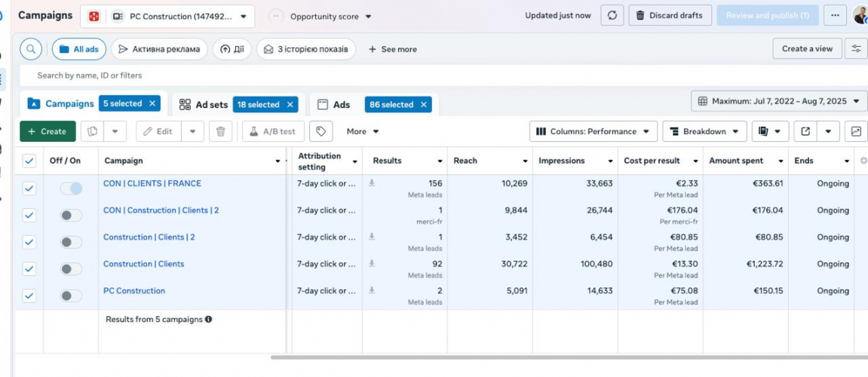Clear the 5 selected campaigns chip
This screenshot has width=868, height=377.
[x=152, y=103]
